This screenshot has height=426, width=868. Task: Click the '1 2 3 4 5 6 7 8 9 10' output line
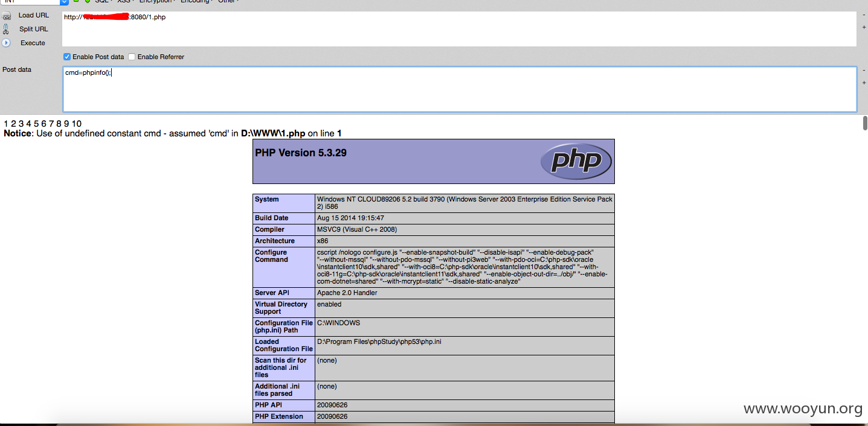point(42,124)
